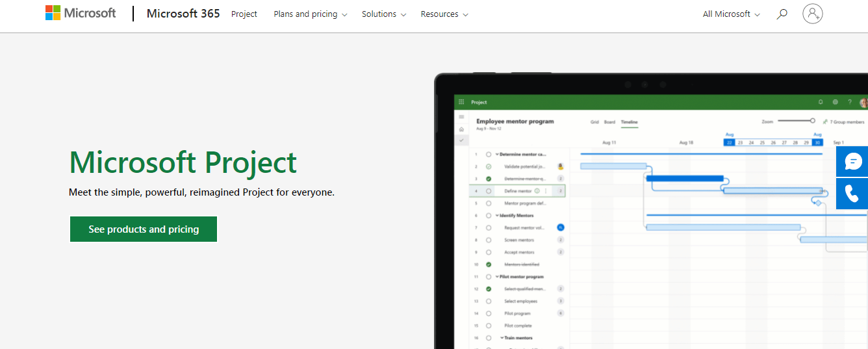Click the milestone diamond on the timeline
This screenshot has height=349, width=868.
(x=818, y=203)
